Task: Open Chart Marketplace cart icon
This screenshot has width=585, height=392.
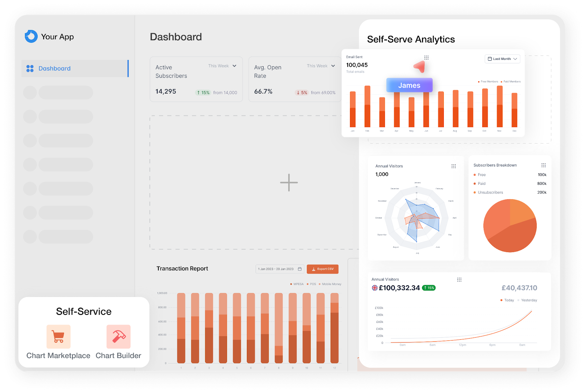Action: pos(58,336)
